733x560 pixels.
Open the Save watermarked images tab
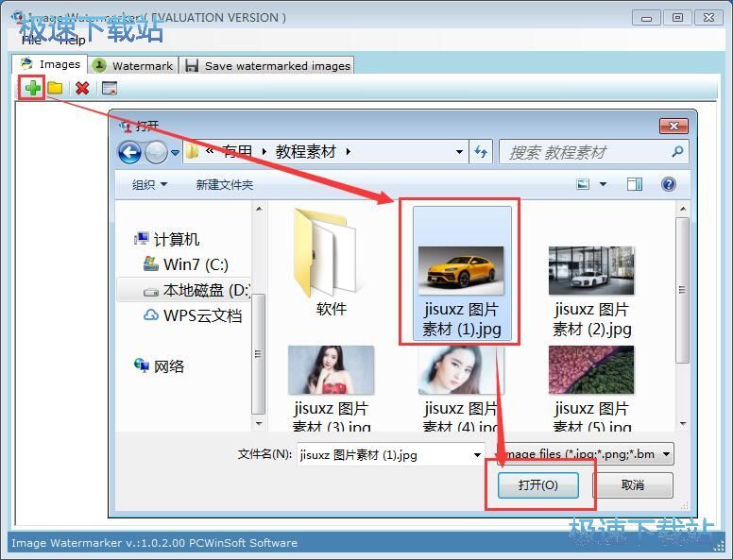point(267,66)
